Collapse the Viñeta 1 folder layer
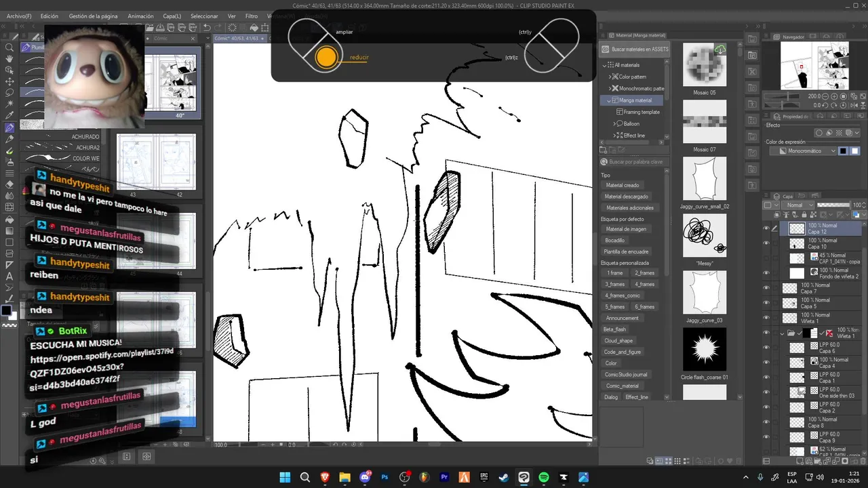868x488 pixels. pyautogui.click(x=782, y=333)
